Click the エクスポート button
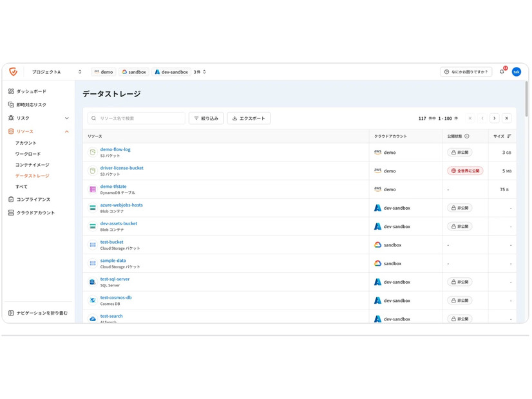532x399 pixels. click(249, 118)
